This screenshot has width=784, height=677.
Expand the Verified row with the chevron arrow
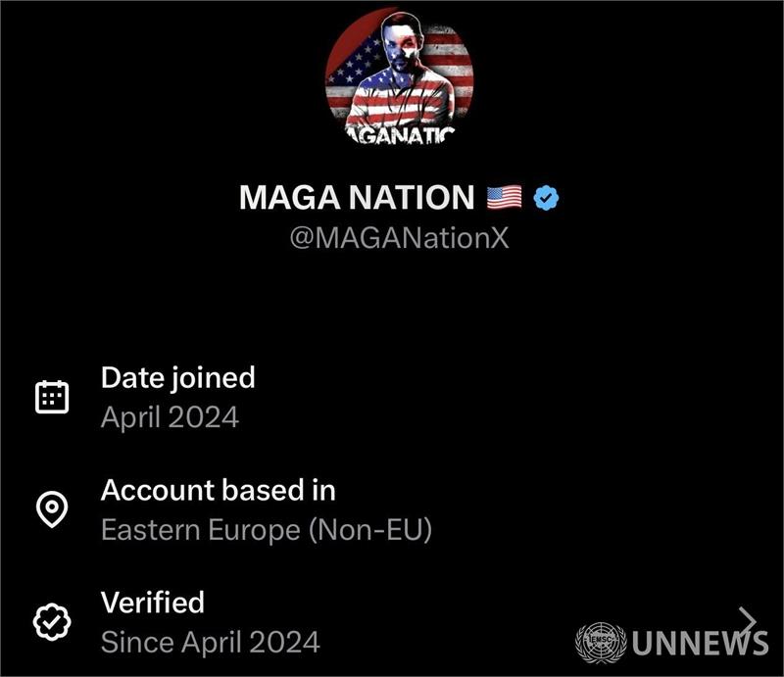(748, 620)
